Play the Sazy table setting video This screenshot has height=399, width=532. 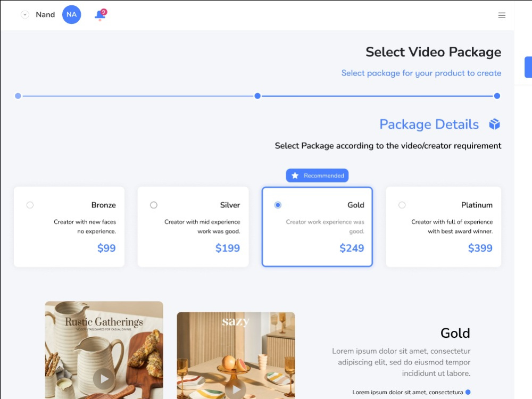[236, 389]
